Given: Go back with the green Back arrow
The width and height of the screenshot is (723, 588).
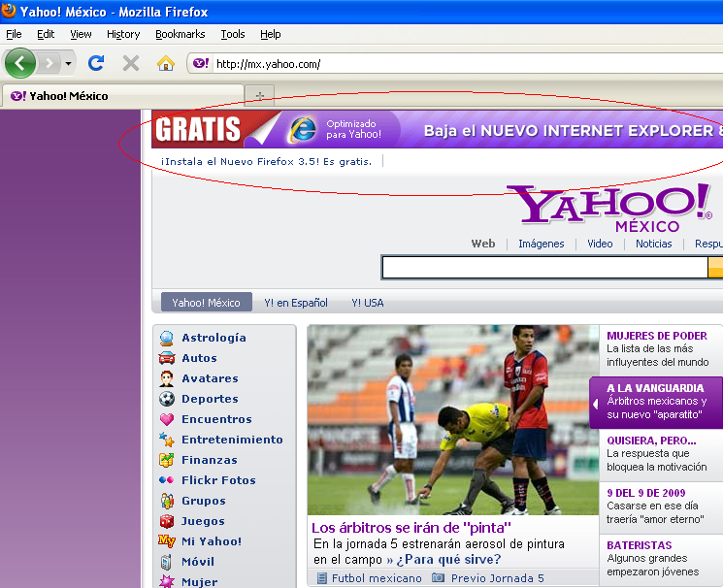Looking at the screenshot, I should click(19, 63).
